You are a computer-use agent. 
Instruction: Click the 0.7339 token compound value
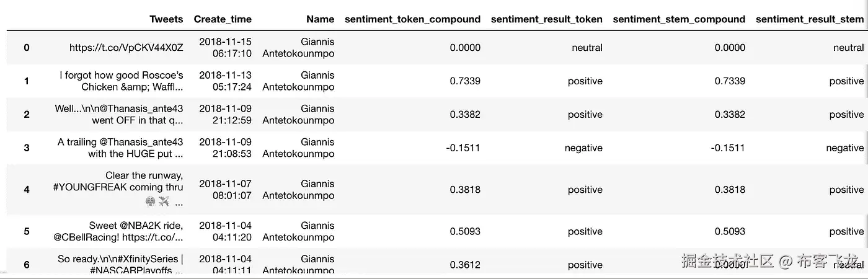[x=465, y=81]
